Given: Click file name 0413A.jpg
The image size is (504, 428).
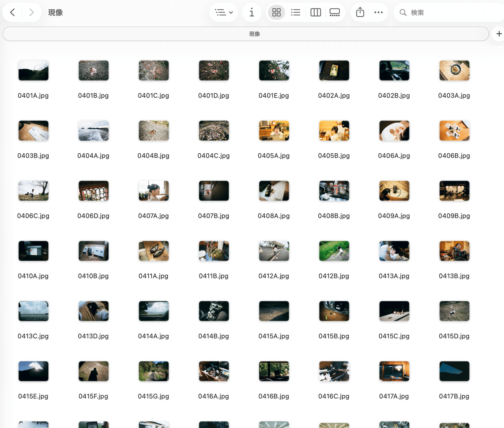Looking at the screenshot, I should pos(394,276).
